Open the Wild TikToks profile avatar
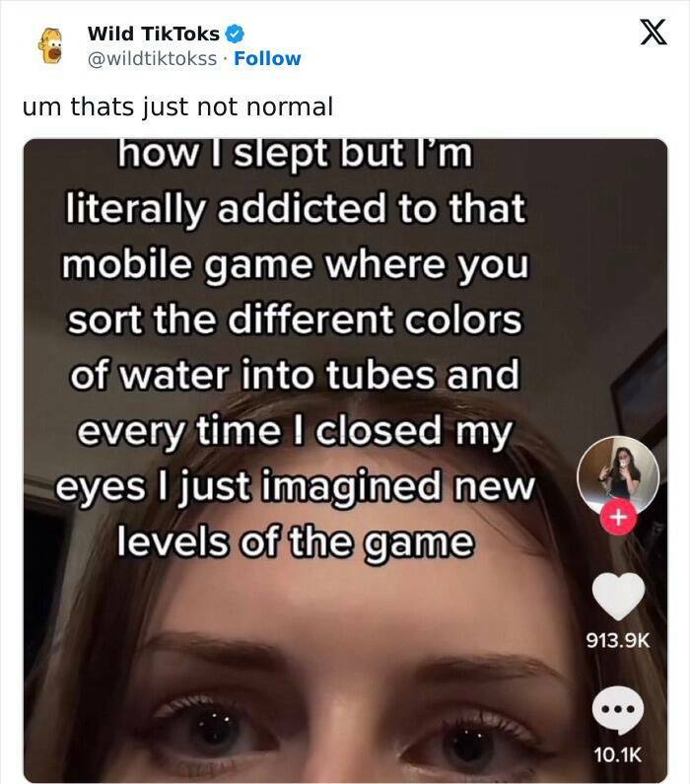The image size is (690, 784). point(50,45)
